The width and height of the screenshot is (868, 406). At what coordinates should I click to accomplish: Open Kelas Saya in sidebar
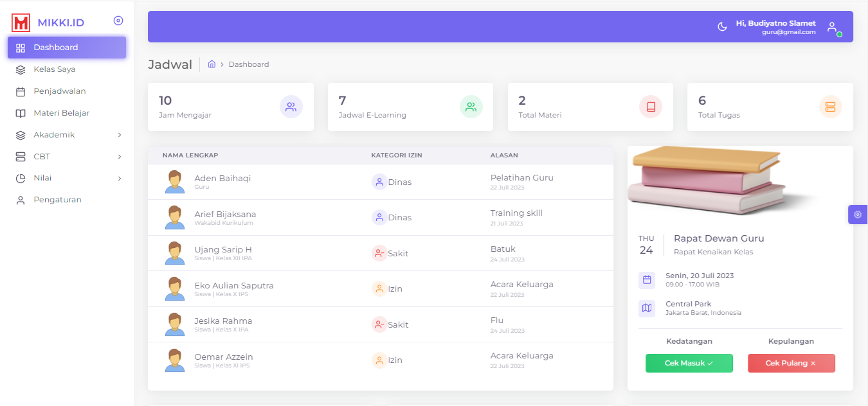(x=55, y=69)
